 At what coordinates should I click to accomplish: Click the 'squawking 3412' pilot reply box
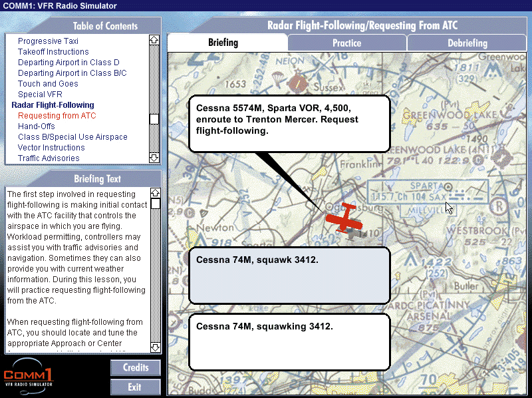click(289, 341)
